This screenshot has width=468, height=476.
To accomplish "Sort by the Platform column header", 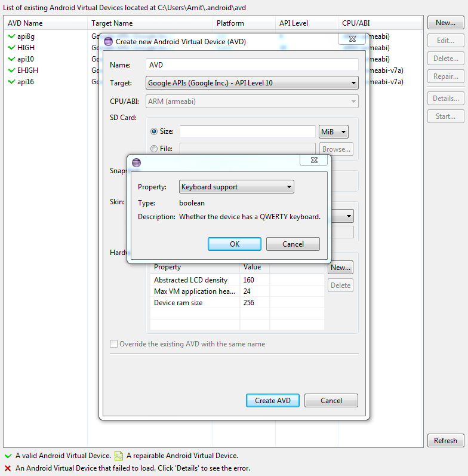I will (244, 23).
